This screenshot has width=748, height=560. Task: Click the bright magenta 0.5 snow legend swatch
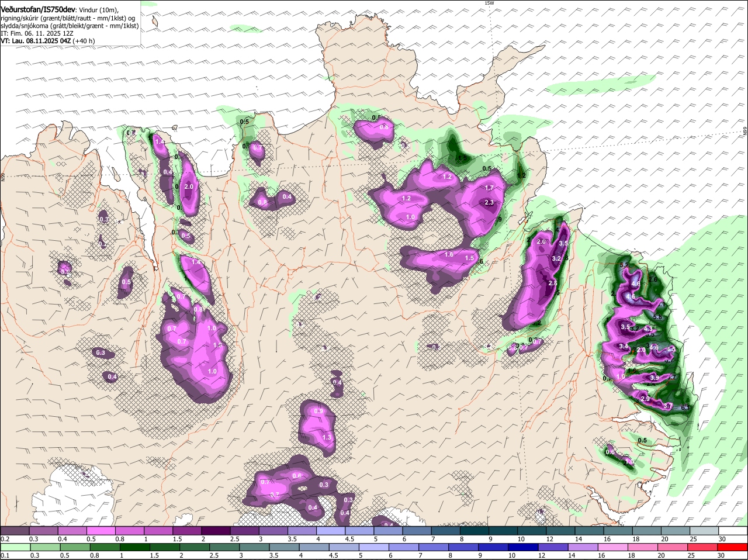(x=101, y=530)
